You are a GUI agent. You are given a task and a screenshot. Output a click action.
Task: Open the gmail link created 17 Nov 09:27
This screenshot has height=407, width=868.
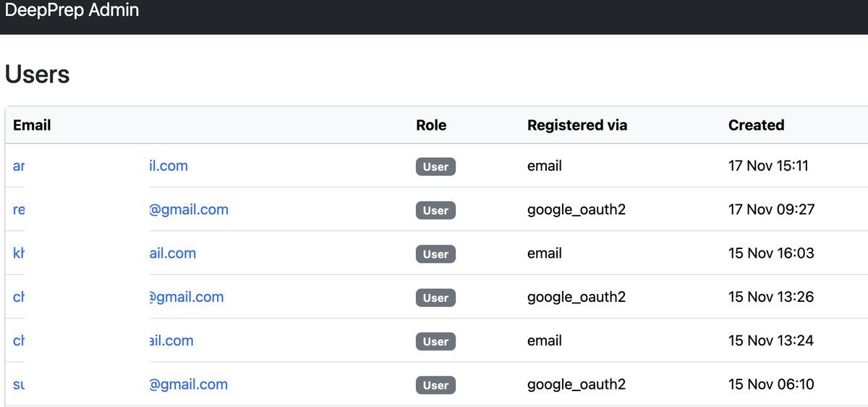[189, 210]
